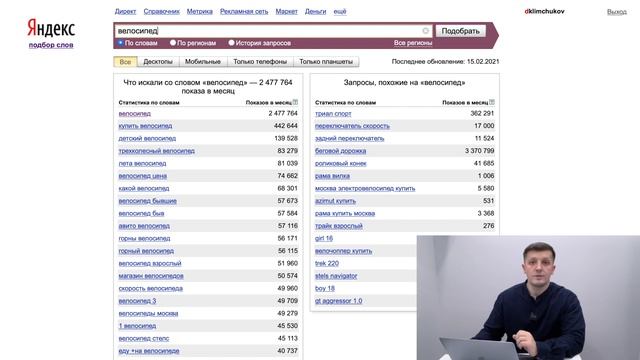Screen dimensions: 640x360
Task: Open help icon beside left Показов в месяц header
Action: 295,102
